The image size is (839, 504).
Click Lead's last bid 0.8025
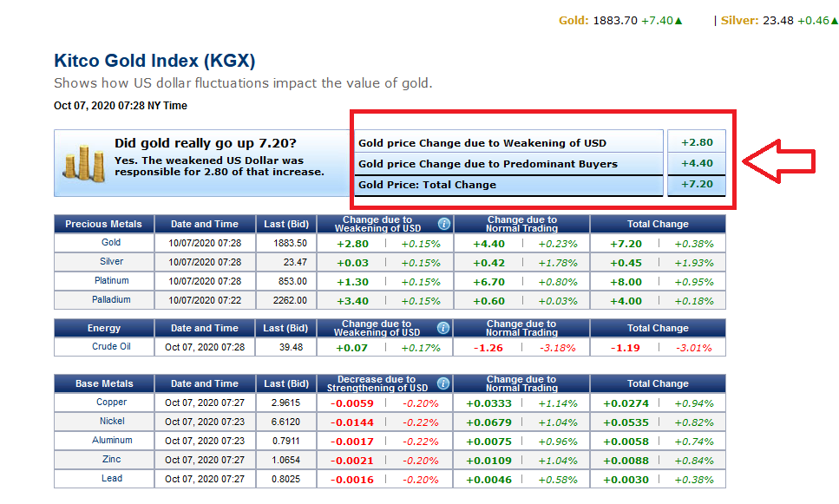click(285, 480)
